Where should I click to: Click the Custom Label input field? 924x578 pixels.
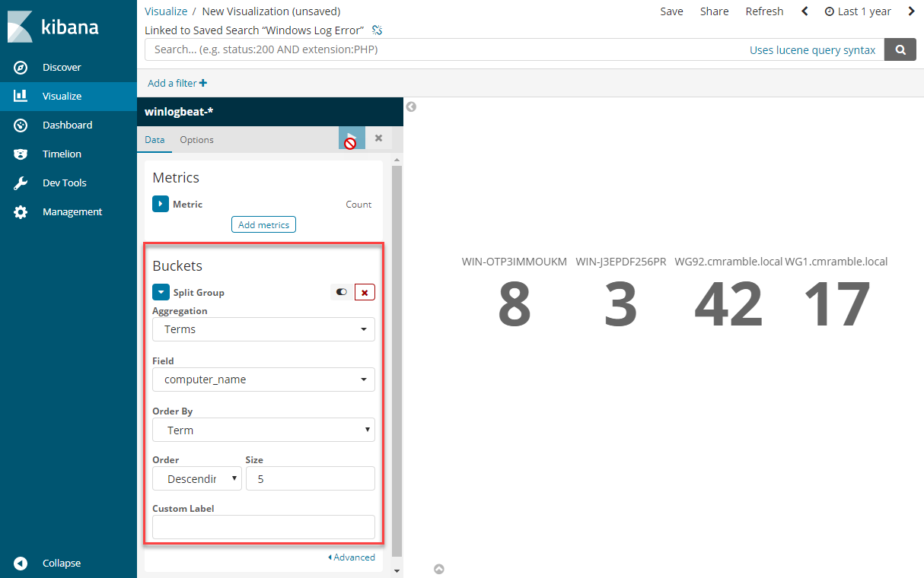(x=263, y=527)
